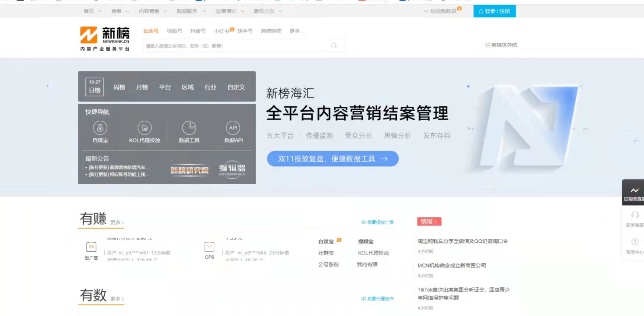This screenshot has height=316, width=644.
Task: Click the 短视频数据 trend icon
Action: click(426, 11)
